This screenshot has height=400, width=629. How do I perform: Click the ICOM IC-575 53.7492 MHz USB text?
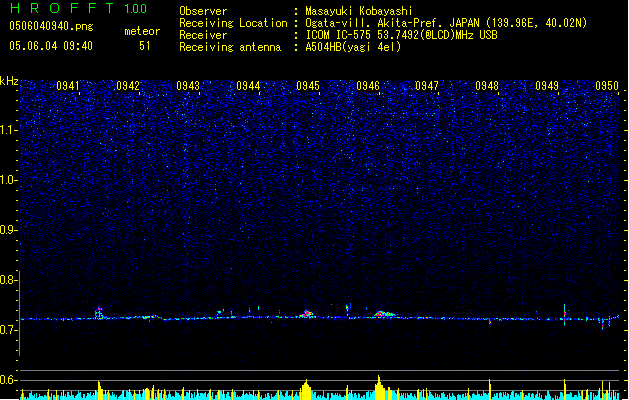[x=401, y=35]
